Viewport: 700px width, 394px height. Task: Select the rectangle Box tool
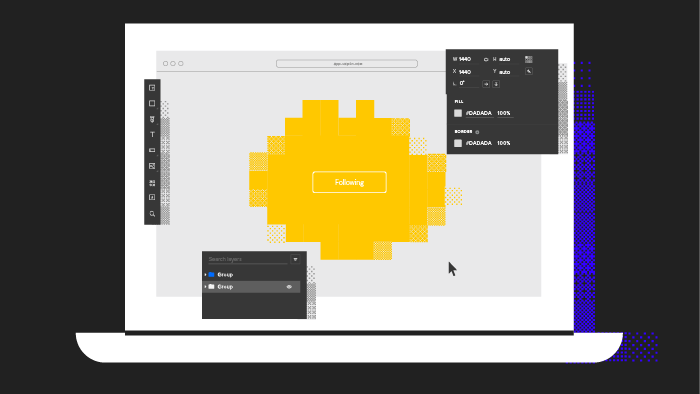152,103
